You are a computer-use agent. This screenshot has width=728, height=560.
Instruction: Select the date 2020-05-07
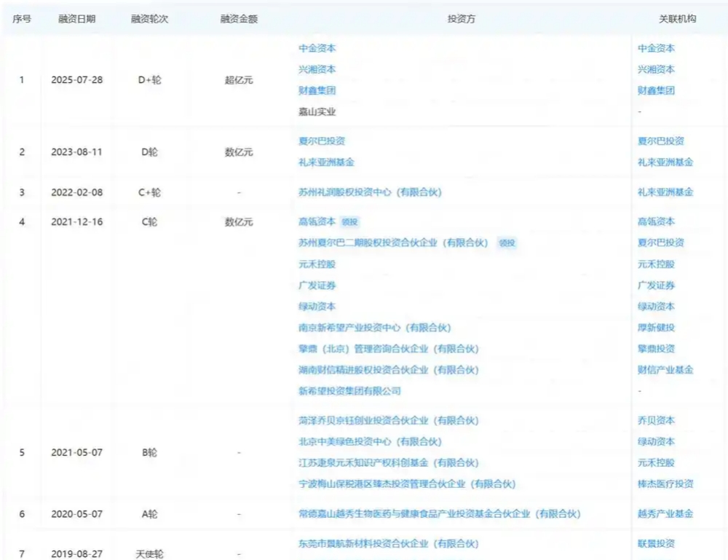click(x=77, y=514)
